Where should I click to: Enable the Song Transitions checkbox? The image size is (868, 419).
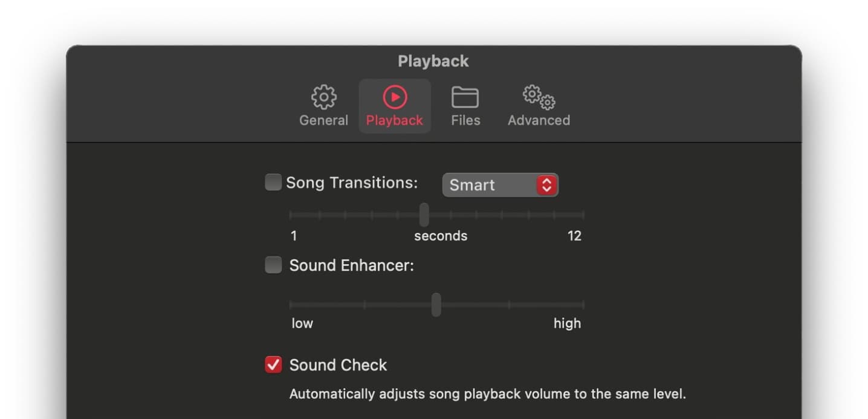pyautogui.click(x=273, y=183)
